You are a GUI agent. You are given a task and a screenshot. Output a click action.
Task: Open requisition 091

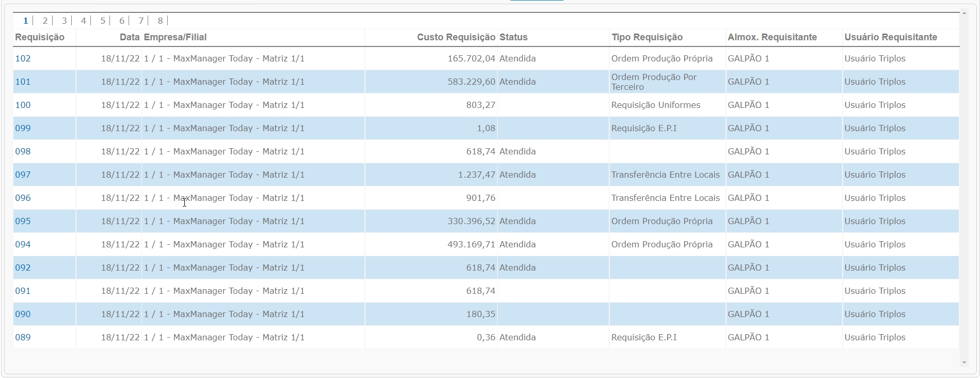coord(23,291)
